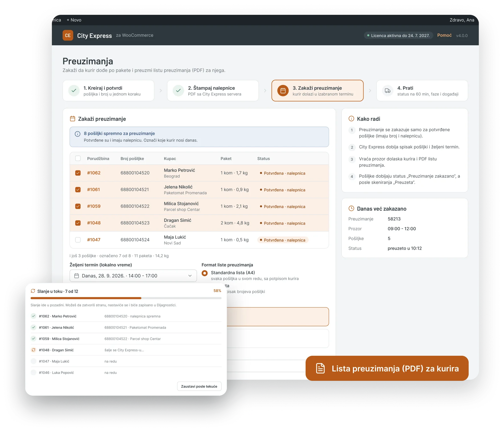Screen dimensions: 504x431
Task: Open order link #1062
Action: point(94,173)
